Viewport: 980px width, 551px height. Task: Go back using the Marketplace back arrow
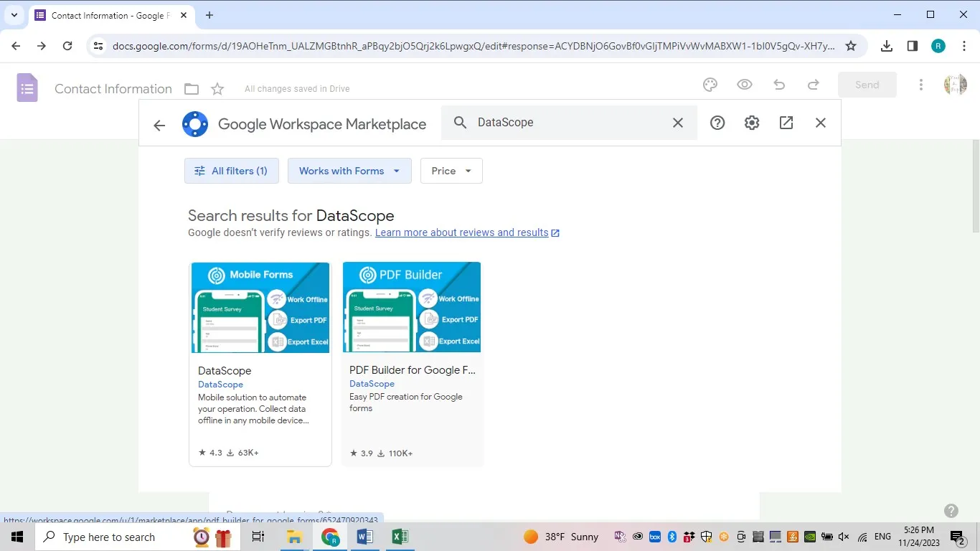[159, 124]
